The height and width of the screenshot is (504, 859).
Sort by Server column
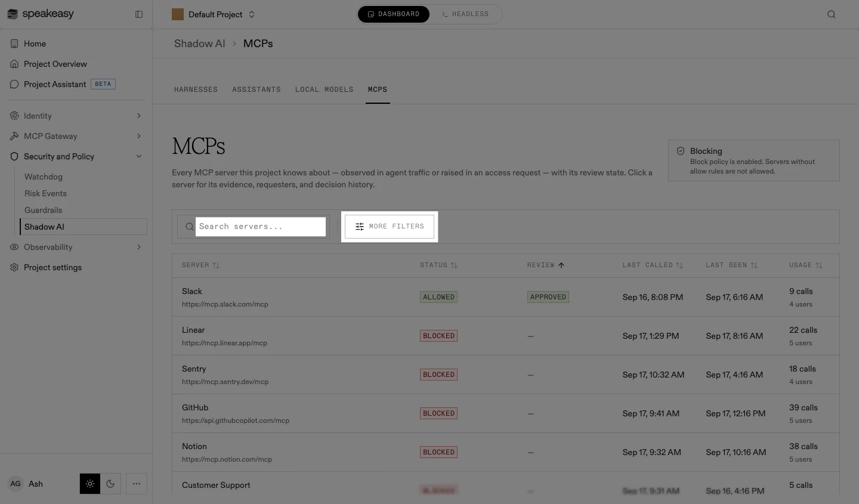[x=201, y=265]
